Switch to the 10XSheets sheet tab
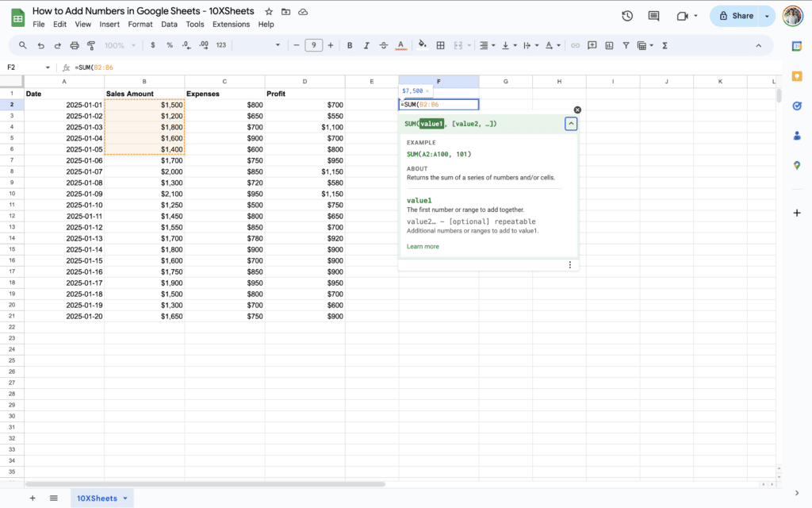Image resolution: width=812 pixels, height=508 pixels. pos(97,498)
